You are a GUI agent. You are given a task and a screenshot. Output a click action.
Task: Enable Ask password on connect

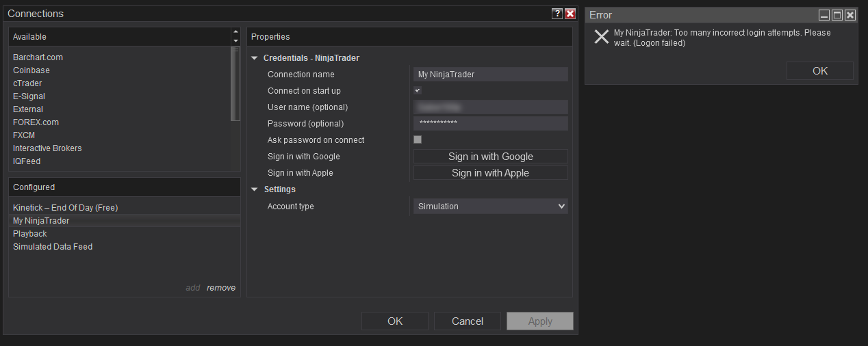[418, 139]
